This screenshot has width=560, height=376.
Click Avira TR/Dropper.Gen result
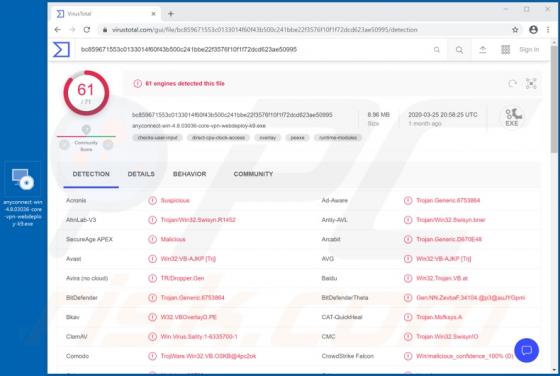point(182,278)
